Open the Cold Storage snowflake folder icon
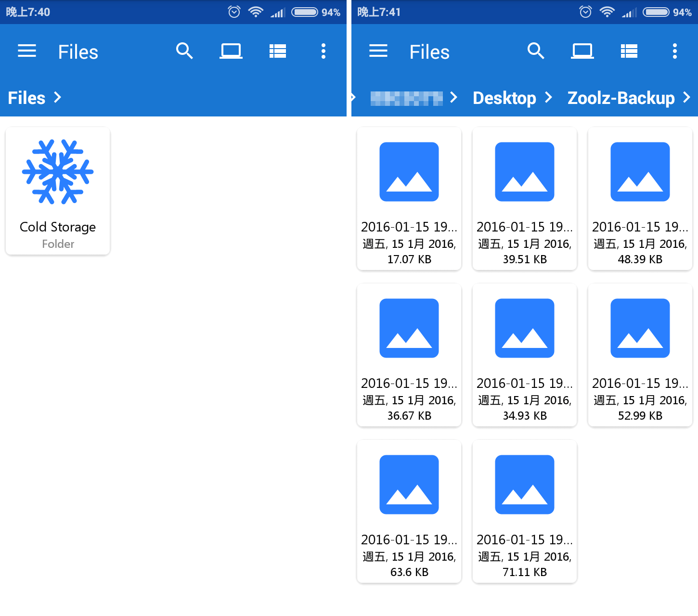Viewport: 698px width, 616px height. click(57, 172)
